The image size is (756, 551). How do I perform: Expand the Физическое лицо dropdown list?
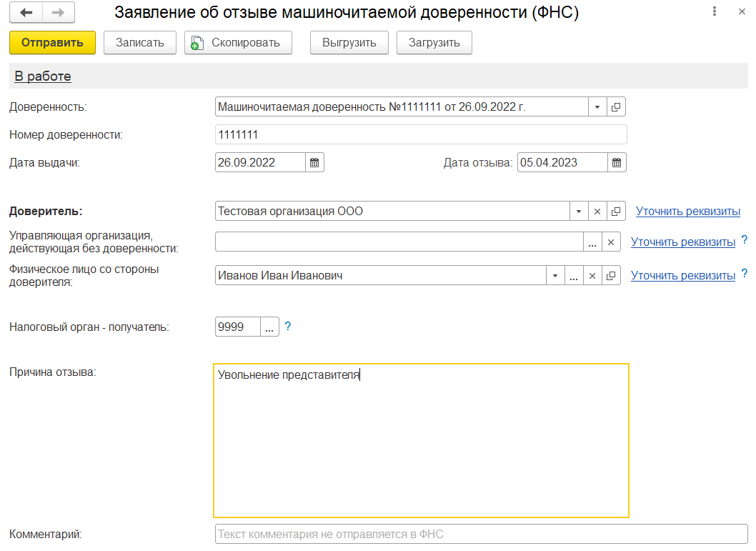point(555,275)
